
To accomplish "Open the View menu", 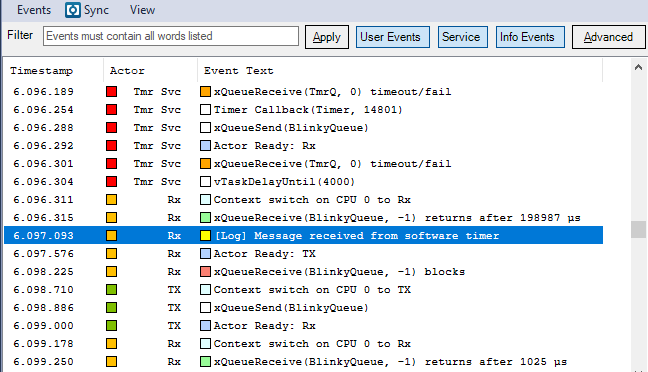I will tap(142, 10).
